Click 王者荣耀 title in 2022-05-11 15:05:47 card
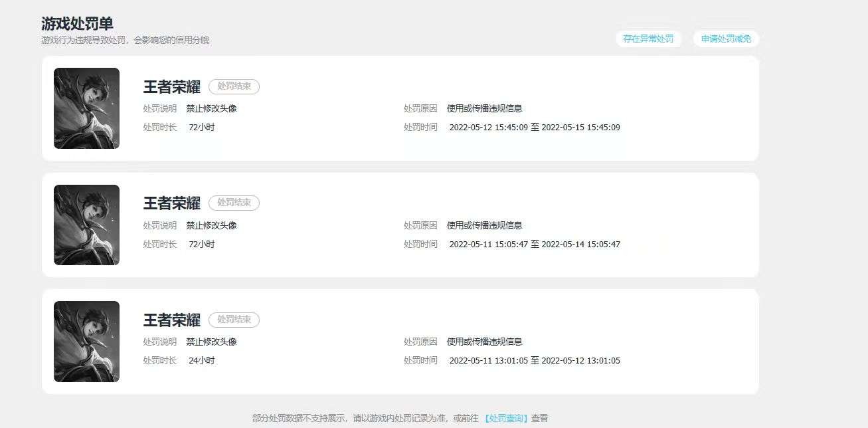This screenshot has width=868, height=428. click(172, 203)
